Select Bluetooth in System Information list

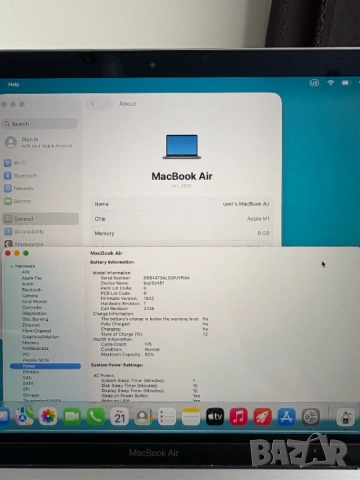pos(32,290)
